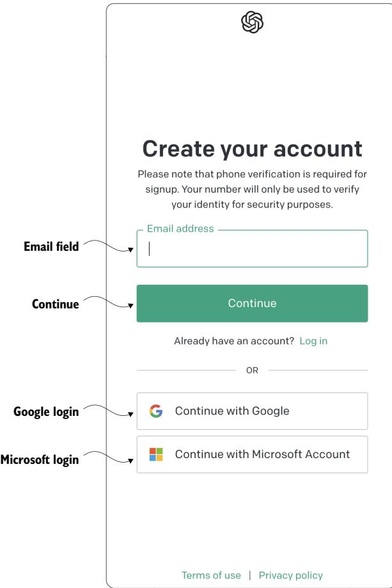The width and height of the screenshot is (392, 588).
Task: Click the bold "Continue" annotation outside the form
Action: tap(55, 305)
